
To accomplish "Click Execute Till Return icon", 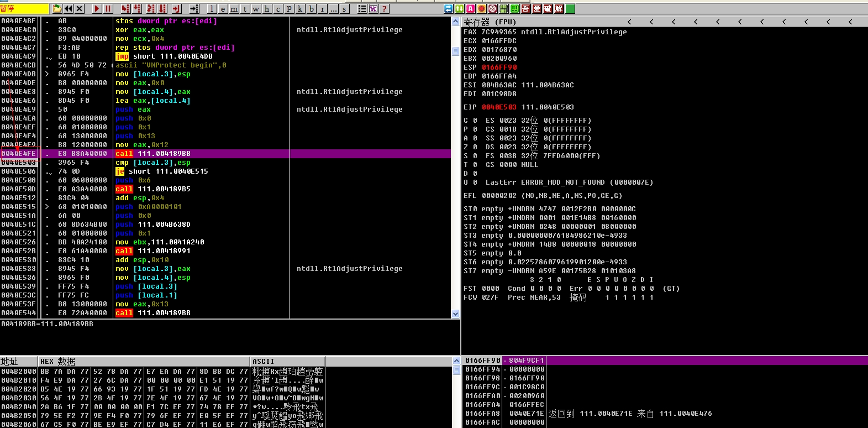I will pyautogui.click(x=176, y=9).
